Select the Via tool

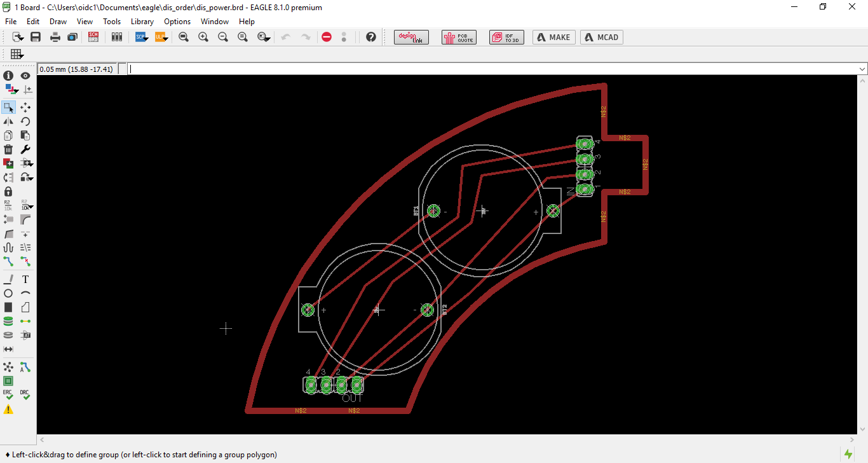(x=8, y=321)
